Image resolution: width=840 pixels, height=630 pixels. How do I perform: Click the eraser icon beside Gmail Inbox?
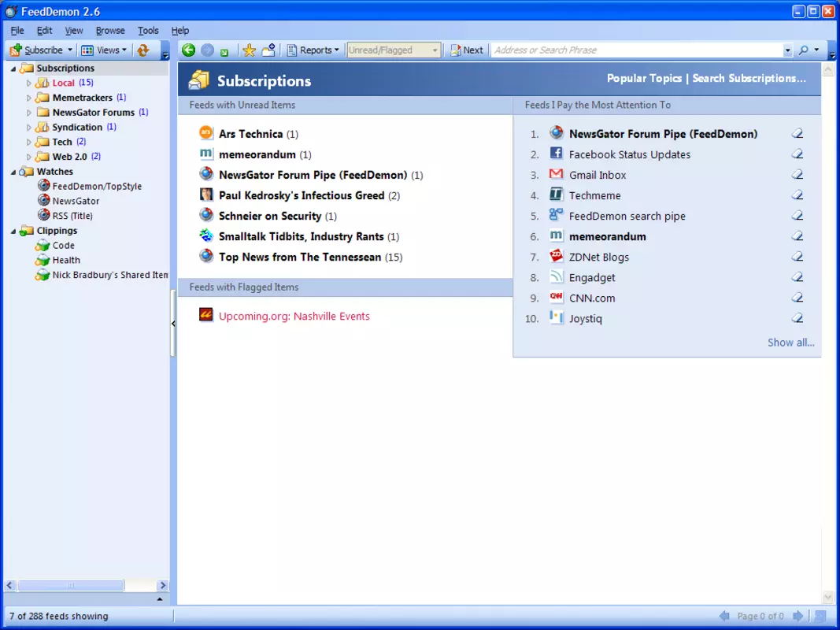[x=797, y=175]
